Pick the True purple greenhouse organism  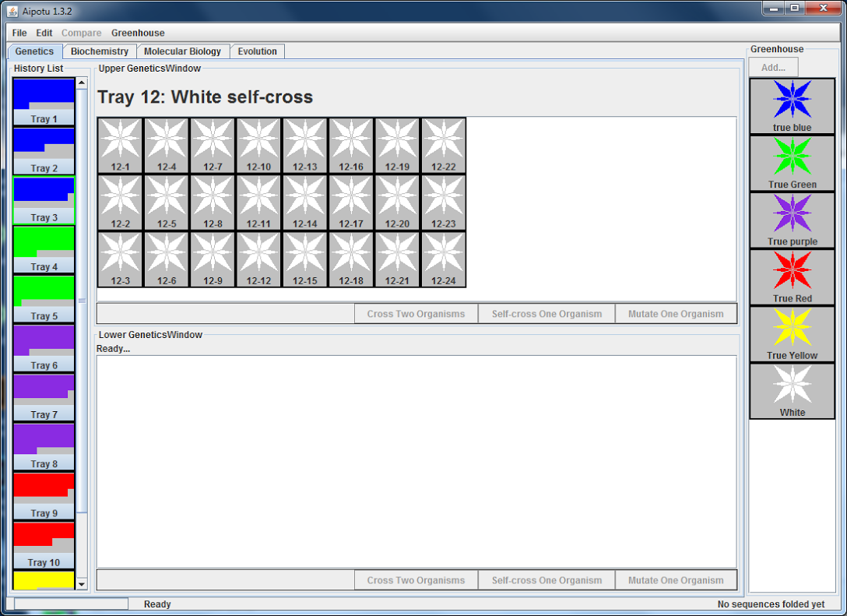pyautogui.click(x=792, y=220)
